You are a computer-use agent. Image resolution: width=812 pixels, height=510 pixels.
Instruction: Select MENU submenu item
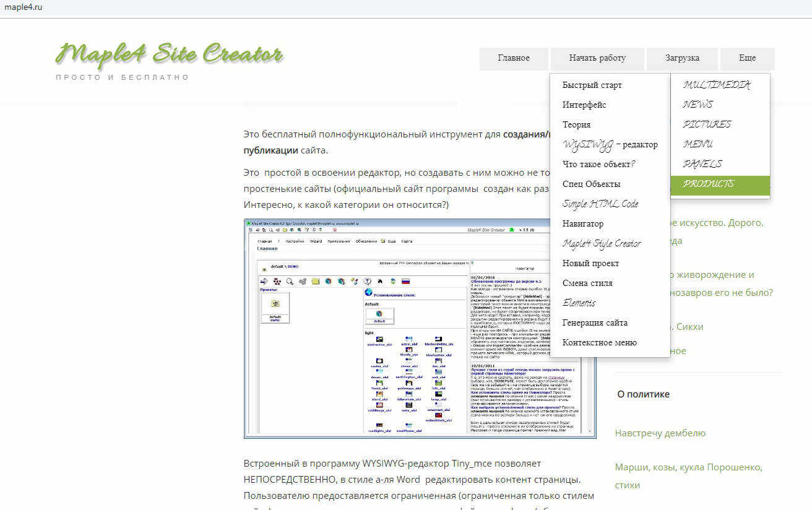[720, 144]
